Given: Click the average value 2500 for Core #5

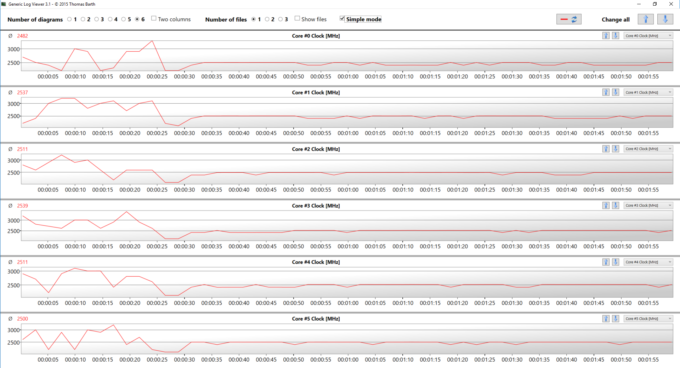Looking at the screenshot, I should pyautogui.click(x=23, y=319).
